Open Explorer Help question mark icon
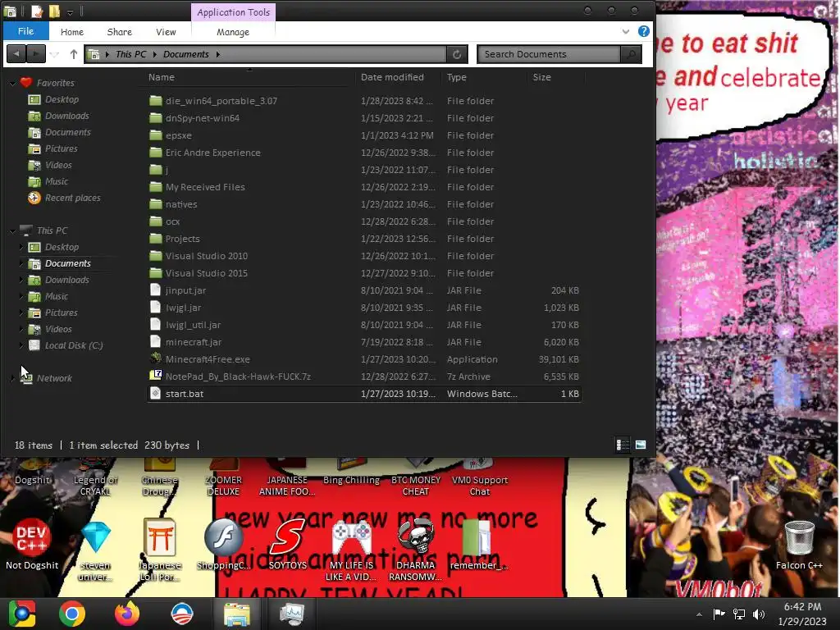This screenshot has height=630, width=840. [644, 31]
